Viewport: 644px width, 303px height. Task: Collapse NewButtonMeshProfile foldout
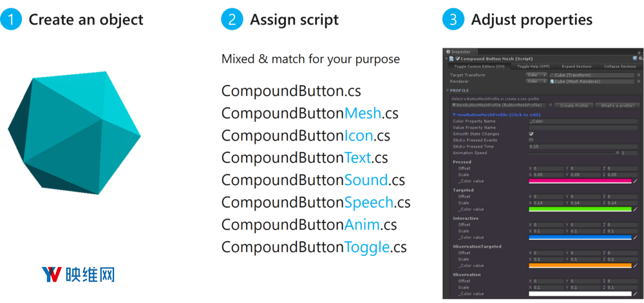(454, 115)
